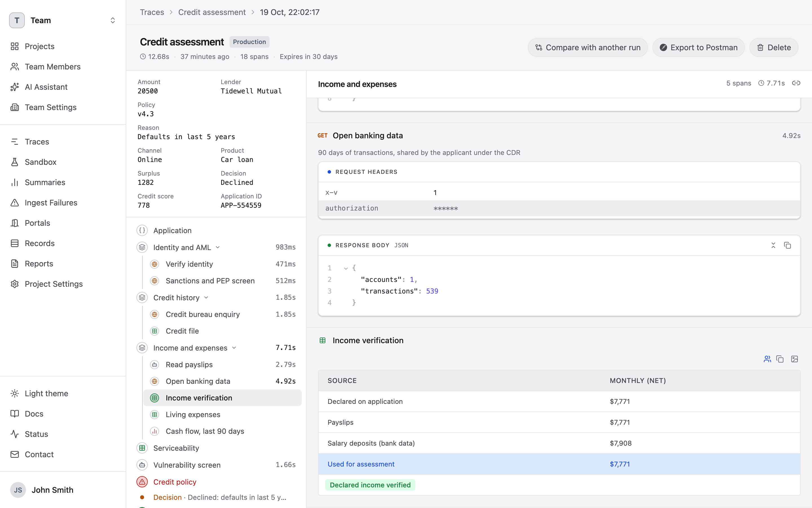
Task: Collapse the response body panel
Action: [773, 245]
